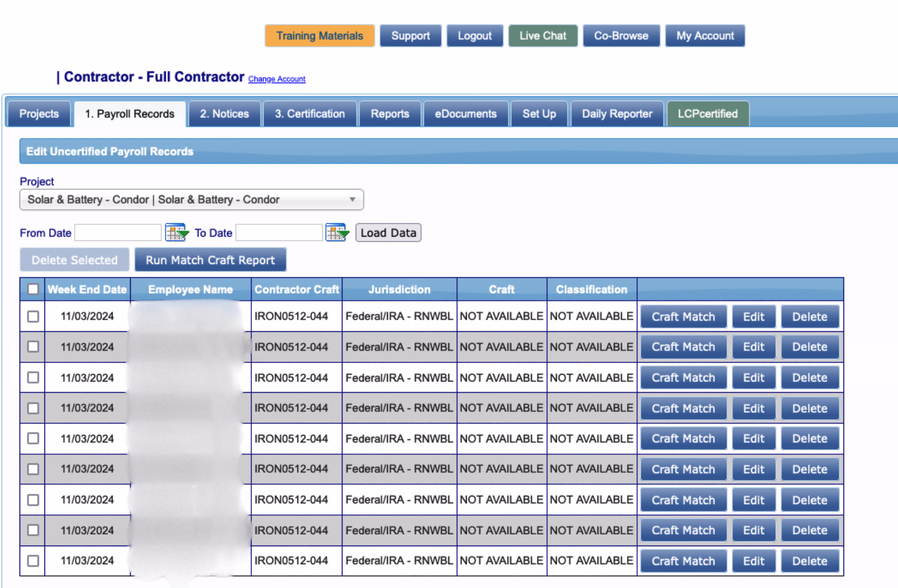The image size is (898, 588).
Task: Click Delete in the first row
Action: [810, 316]
